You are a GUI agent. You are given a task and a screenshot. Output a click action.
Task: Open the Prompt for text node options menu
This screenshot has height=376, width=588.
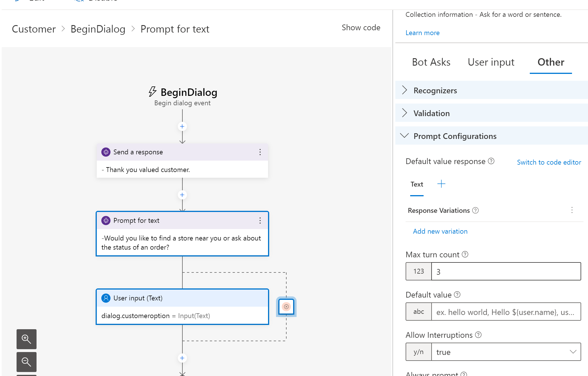tap(260, 221)
